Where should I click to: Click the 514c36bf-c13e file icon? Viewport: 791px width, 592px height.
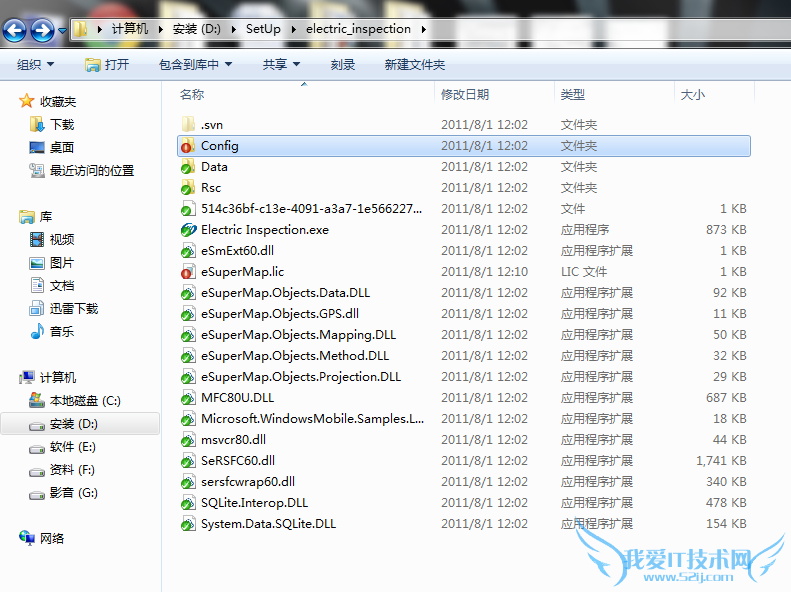(x=188, y=209)
